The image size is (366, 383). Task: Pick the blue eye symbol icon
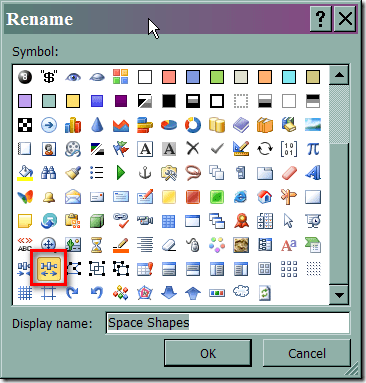pos(73,77)
